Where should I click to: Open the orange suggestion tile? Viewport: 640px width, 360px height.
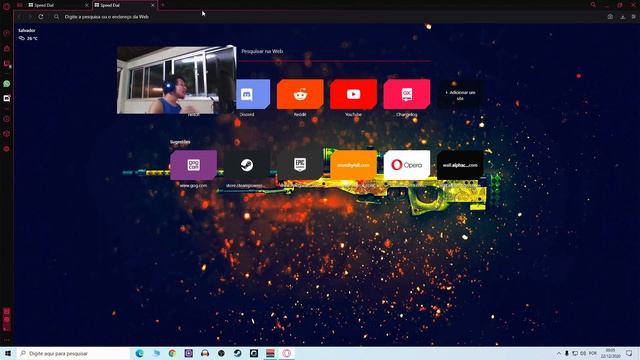(353, 165)
